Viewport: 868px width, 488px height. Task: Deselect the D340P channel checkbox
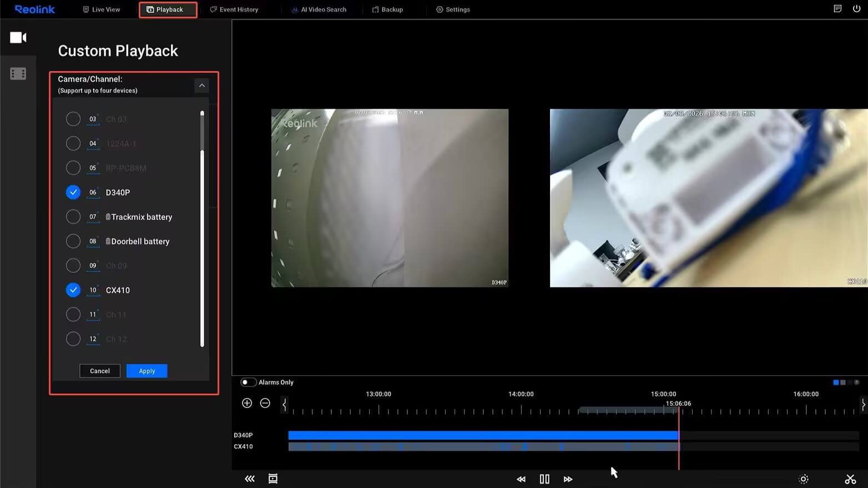[73, 192]
